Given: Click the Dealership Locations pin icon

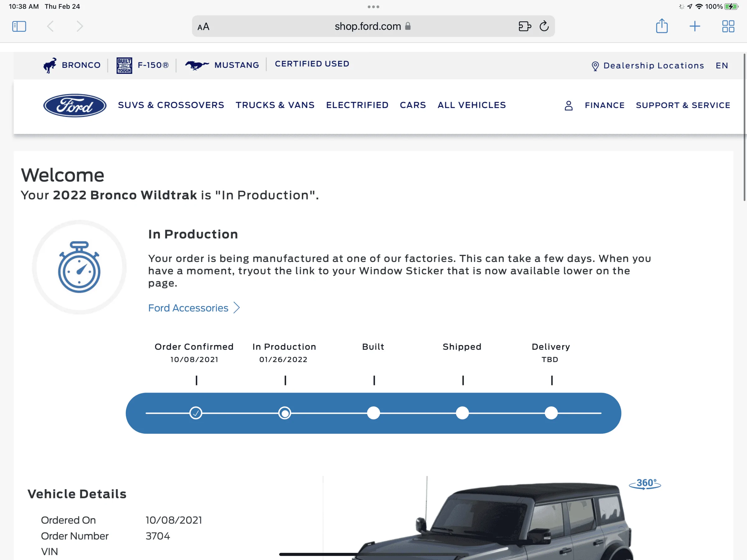Looking at the screenshot, I should (595, 66).
